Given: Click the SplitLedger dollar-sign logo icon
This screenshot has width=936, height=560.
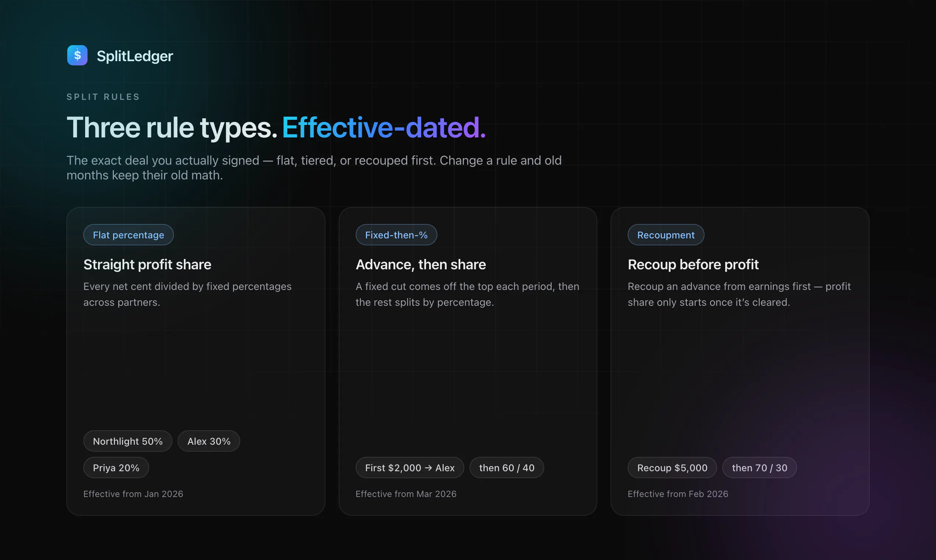Looking at the screenshot, I should coord(77,56).
